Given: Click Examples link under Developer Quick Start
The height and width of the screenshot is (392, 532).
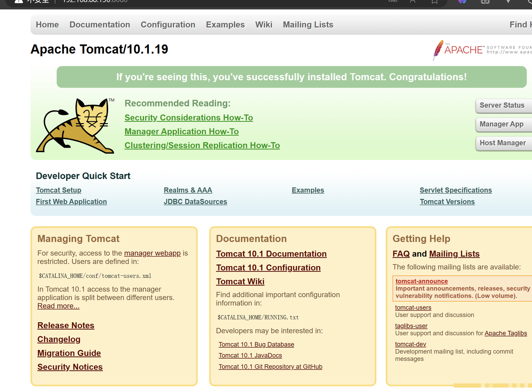Looking at the screenshot, I should [308, 190].
